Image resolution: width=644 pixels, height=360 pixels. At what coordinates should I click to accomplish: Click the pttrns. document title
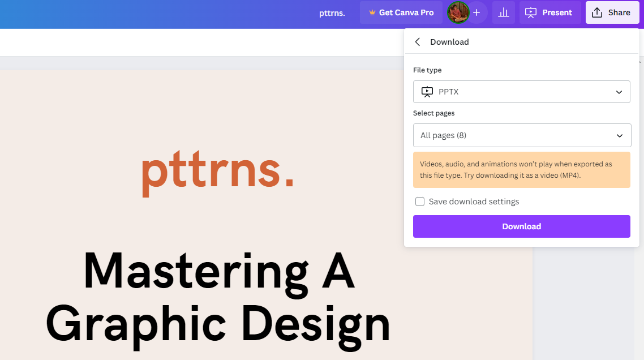[x=332, y=13]
